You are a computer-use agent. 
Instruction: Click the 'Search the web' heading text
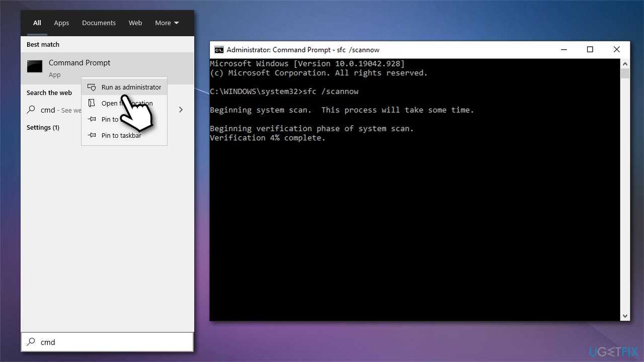point(49,93)
